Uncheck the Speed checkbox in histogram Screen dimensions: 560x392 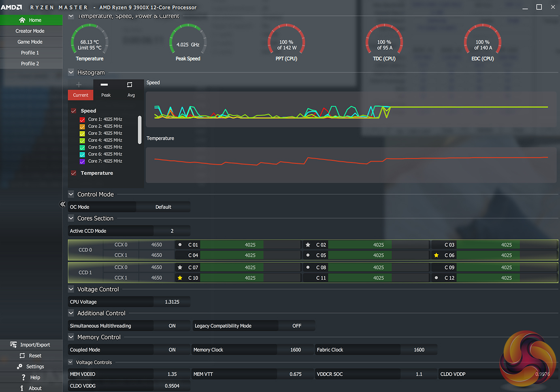click(74, 111)
